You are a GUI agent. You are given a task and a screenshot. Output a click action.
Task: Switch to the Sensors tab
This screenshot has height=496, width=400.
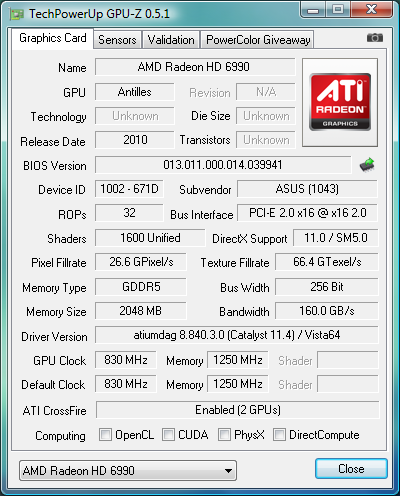click(117, 40)
